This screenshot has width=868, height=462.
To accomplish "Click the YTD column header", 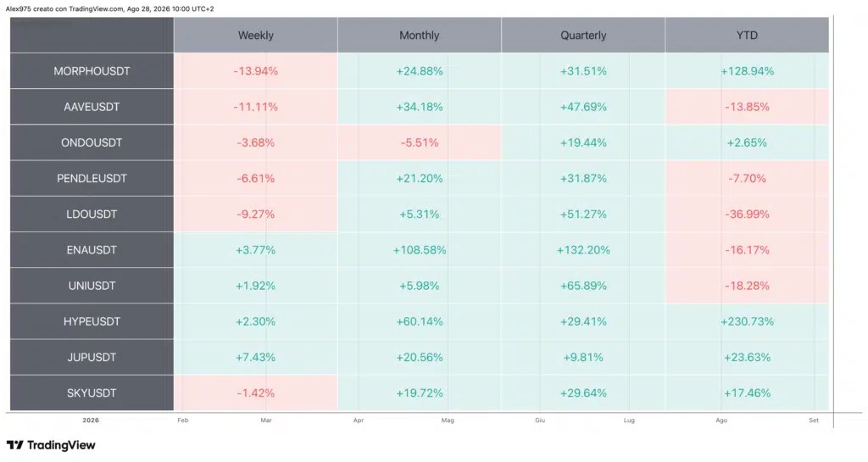I will [x=748, y=35].
